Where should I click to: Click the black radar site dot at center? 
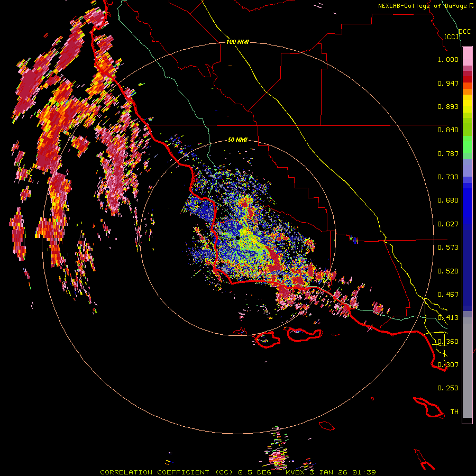(x=237, y=237)
